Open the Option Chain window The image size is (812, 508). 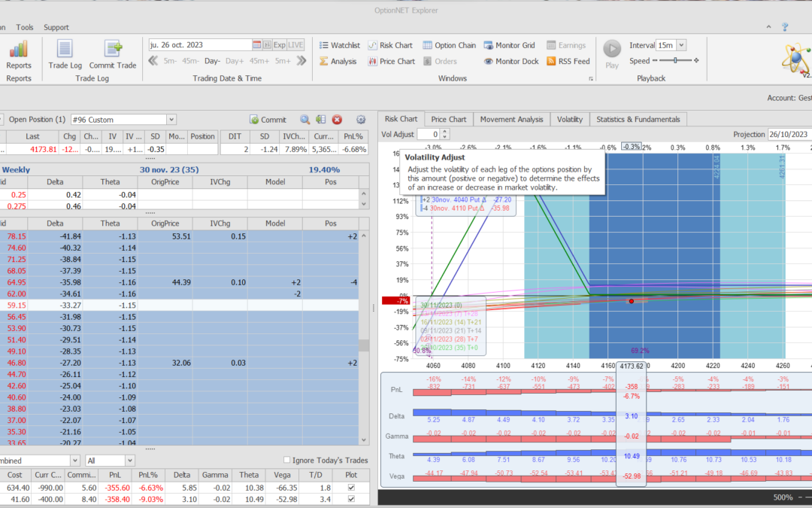[449, 45]
